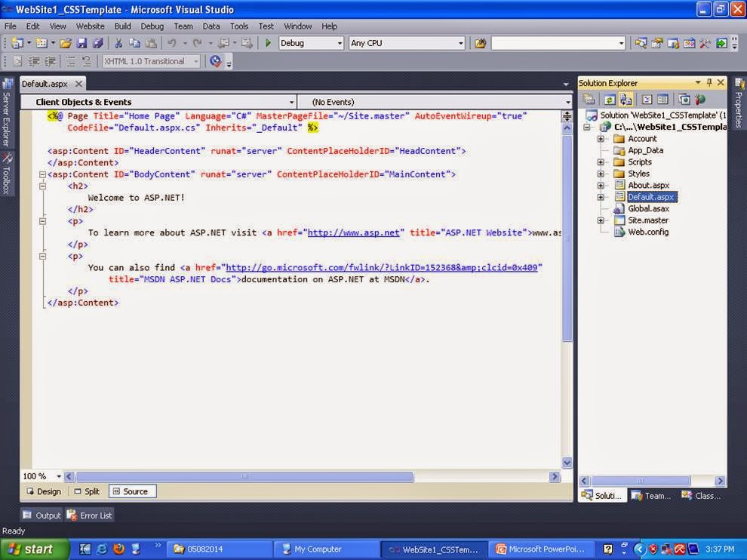The image size is (747, 560).
Task: Click the http://www.asp.net hyperlink in code
Action: coord(353,232)
